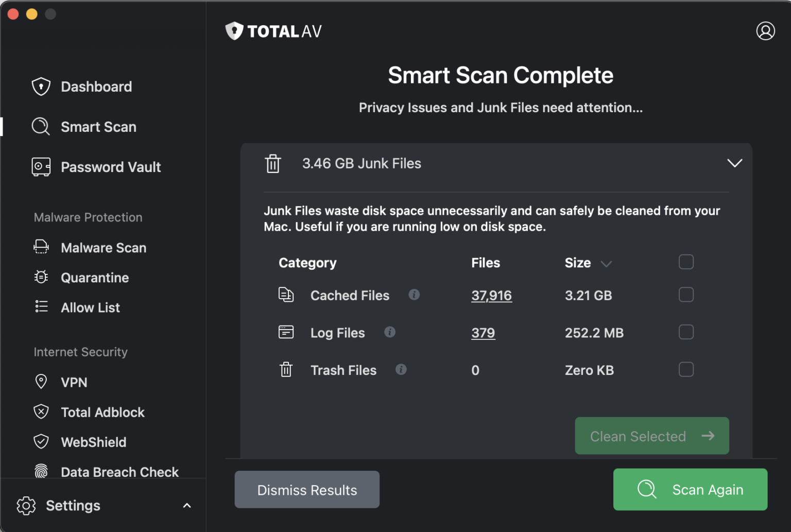Image resolution: width=791 pixels, height=532 pixels.
Task: Show info for Cached Files
Action: point(414,295)
